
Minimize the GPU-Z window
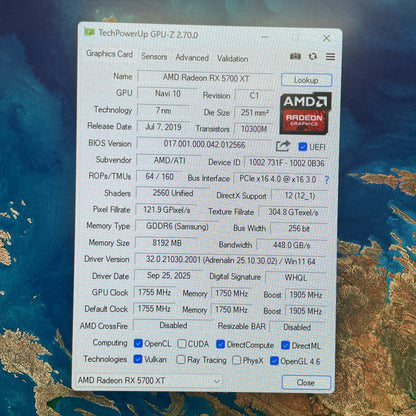coord(265,37)
